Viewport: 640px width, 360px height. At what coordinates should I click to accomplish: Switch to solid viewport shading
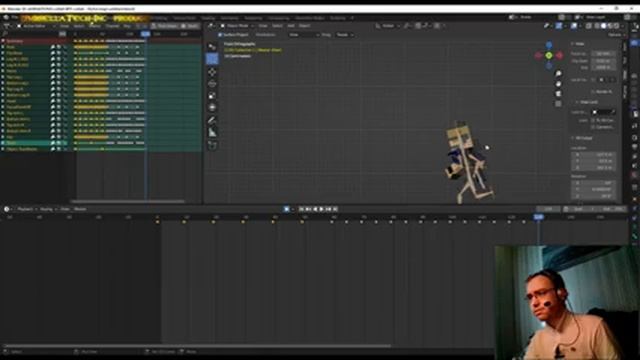click(603, 26)
